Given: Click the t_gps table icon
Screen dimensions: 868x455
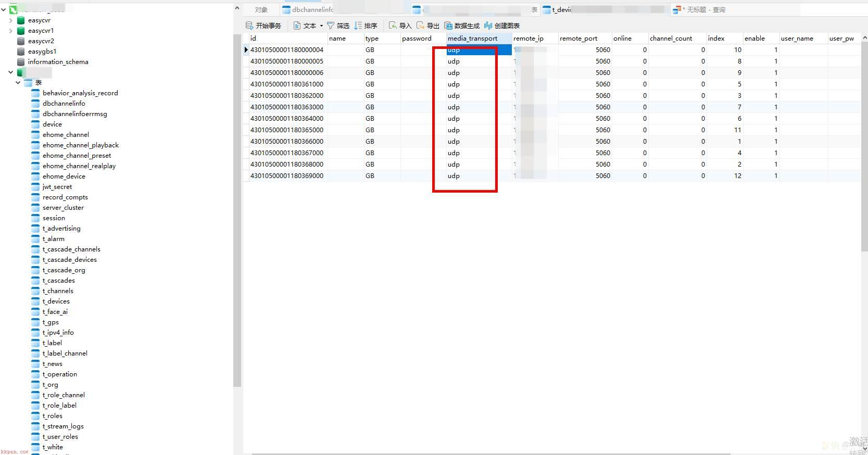Looking at the screenshot, I should coord(35,322).
